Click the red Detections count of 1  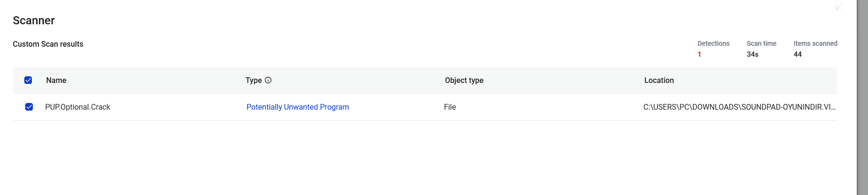(699, 54)
